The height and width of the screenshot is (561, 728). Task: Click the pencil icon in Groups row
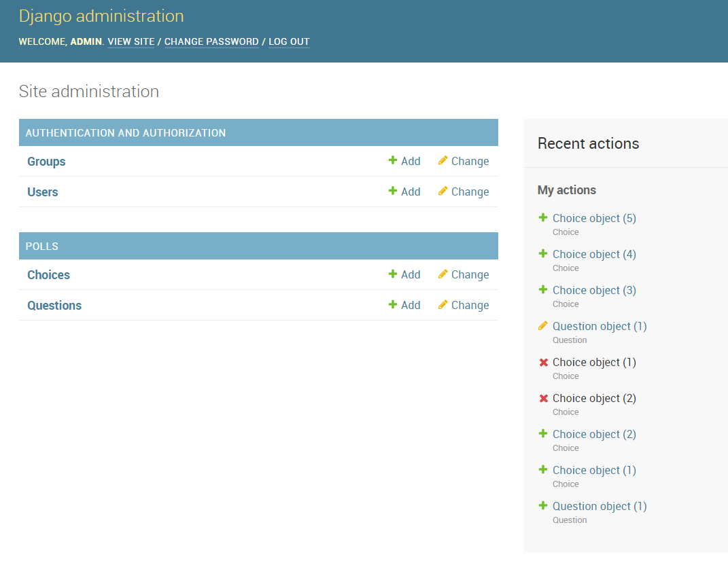pos(443,160)
